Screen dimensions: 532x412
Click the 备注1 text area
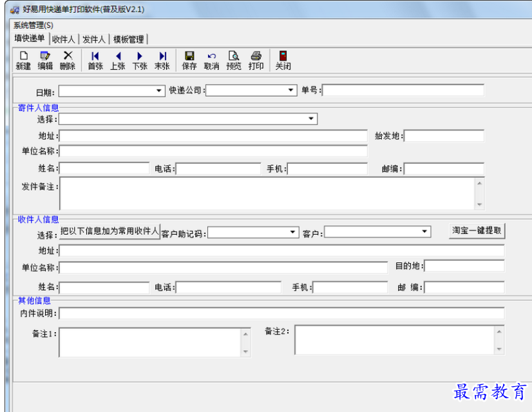pos(150,342)
